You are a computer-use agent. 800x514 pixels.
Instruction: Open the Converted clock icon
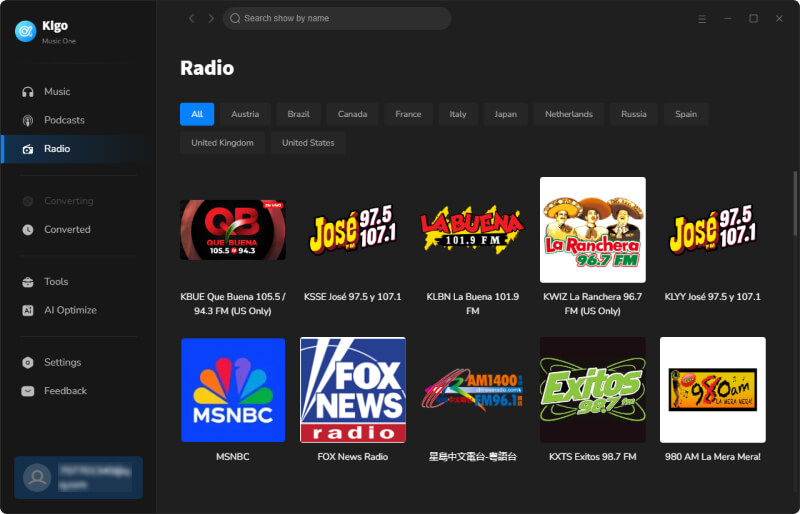[x=28, y=230]
